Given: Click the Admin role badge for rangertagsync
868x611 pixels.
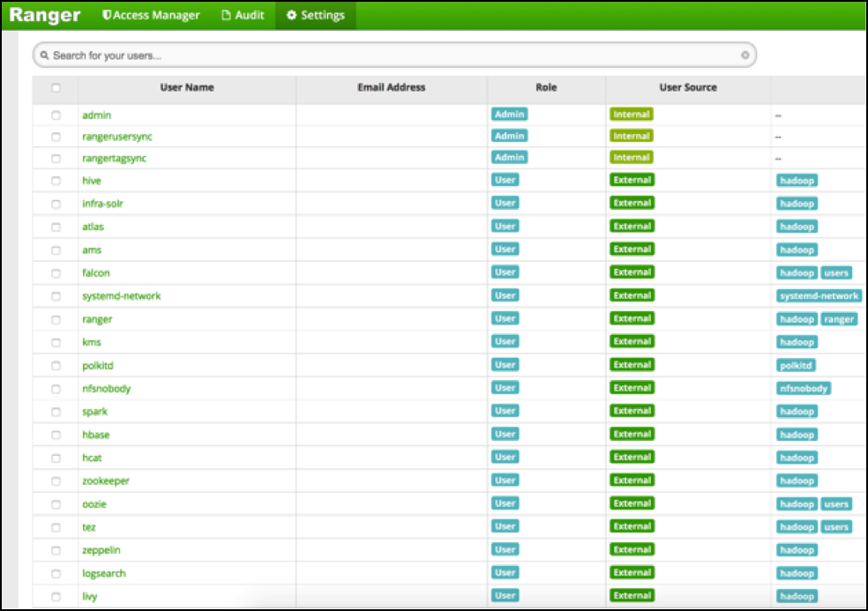Looking at the screenshot, I should point(509,158).
